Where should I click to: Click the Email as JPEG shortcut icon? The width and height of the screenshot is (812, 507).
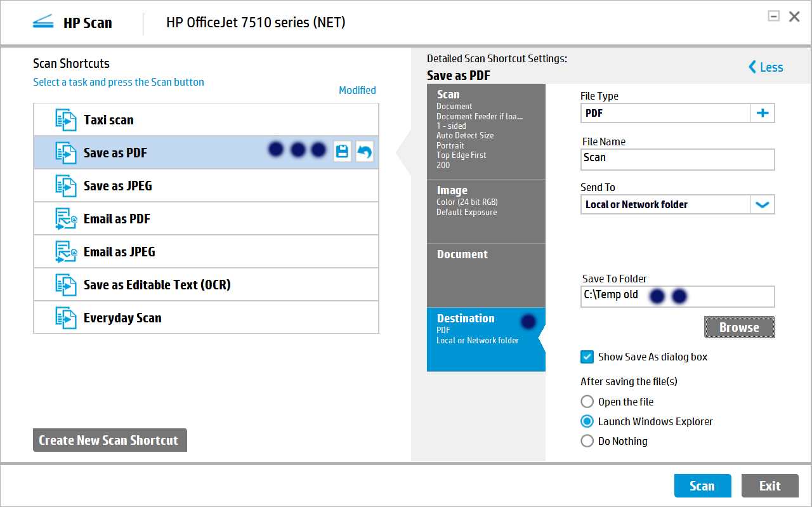click(66, 252)
